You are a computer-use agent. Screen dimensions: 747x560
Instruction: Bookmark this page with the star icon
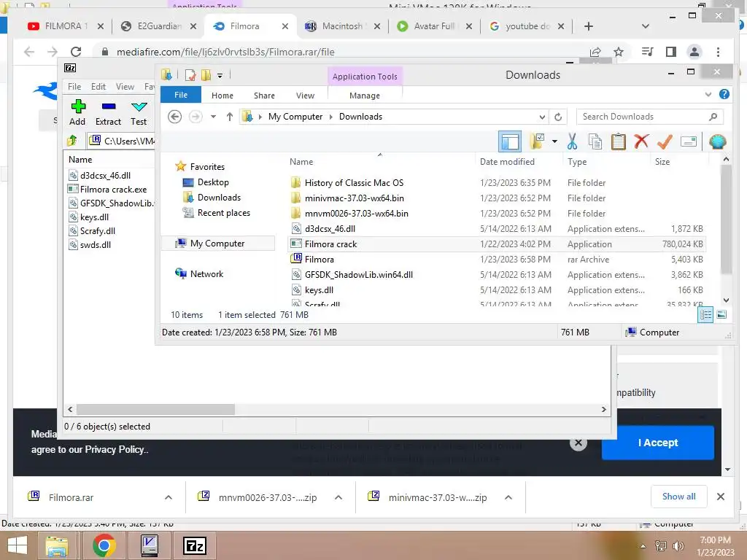coord(619,52)
